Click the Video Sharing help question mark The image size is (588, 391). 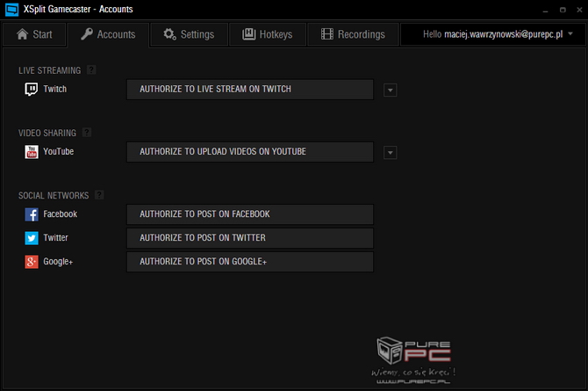pyautogui.click(x=87, y=132)
